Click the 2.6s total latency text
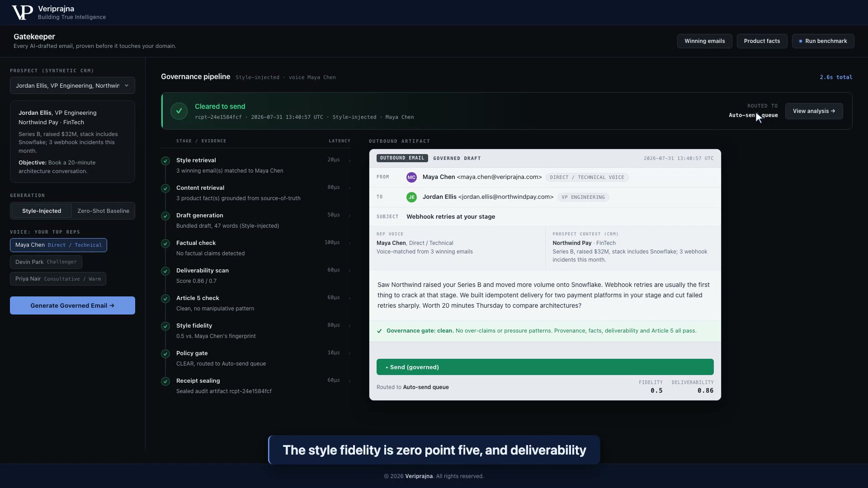The image size is (868, 488). (836, 77)
